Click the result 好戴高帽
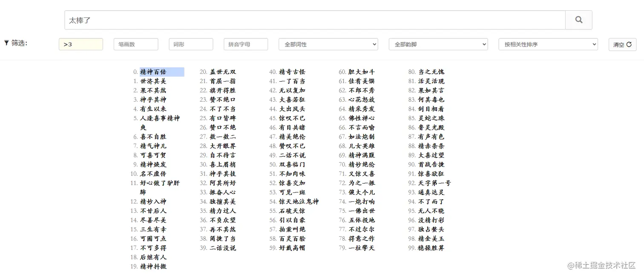 click(292, 248)
